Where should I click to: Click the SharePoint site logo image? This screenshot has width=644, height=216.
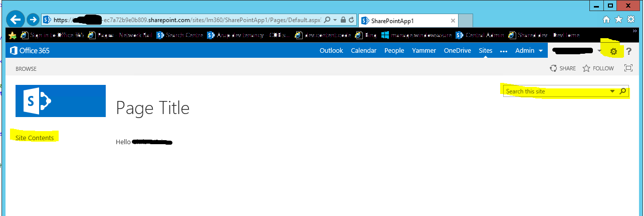61,101
